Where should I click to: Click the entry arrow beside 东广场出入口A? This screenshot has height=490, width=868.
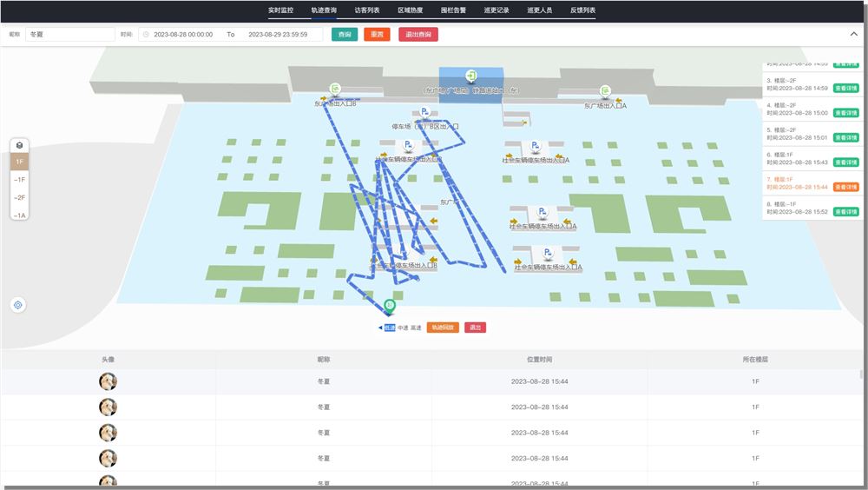coord(618,100)
